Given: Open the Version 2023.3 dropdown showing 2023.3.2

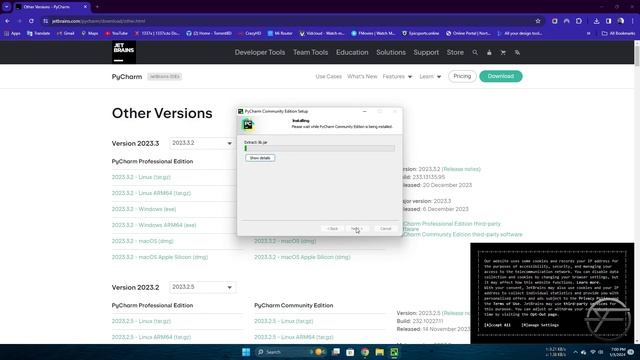Looking at the screenshot, I should (x=202, y=143).
